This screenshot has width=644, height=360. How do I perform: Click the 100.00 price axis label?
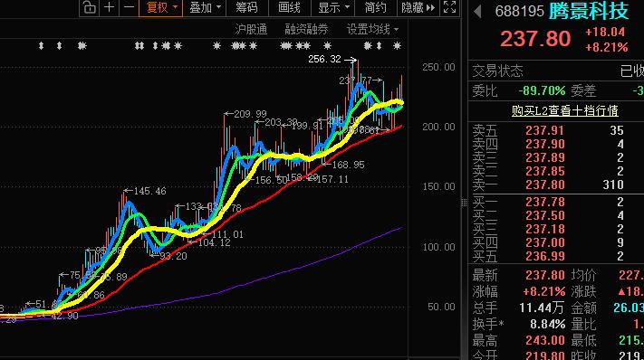pos(438,247)
